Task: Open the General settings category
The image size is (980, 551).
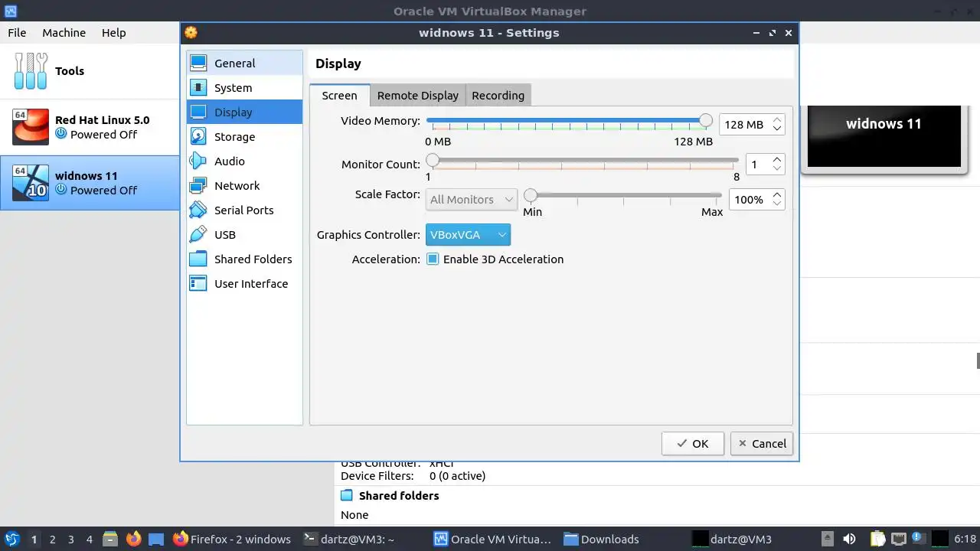Action: (x=244, y=64)
